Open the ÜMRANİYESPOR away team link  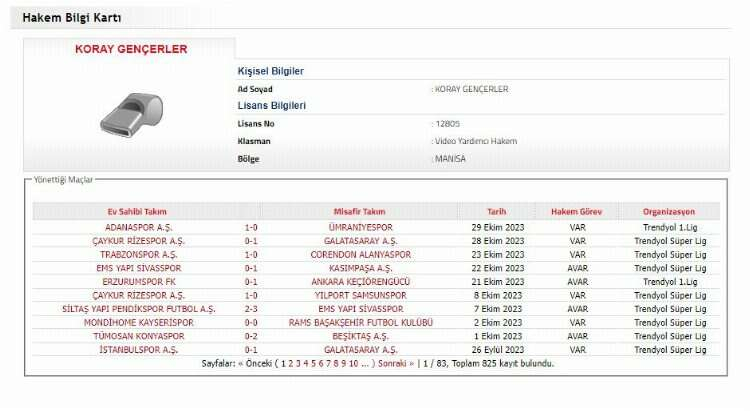[x=359, y=227]
